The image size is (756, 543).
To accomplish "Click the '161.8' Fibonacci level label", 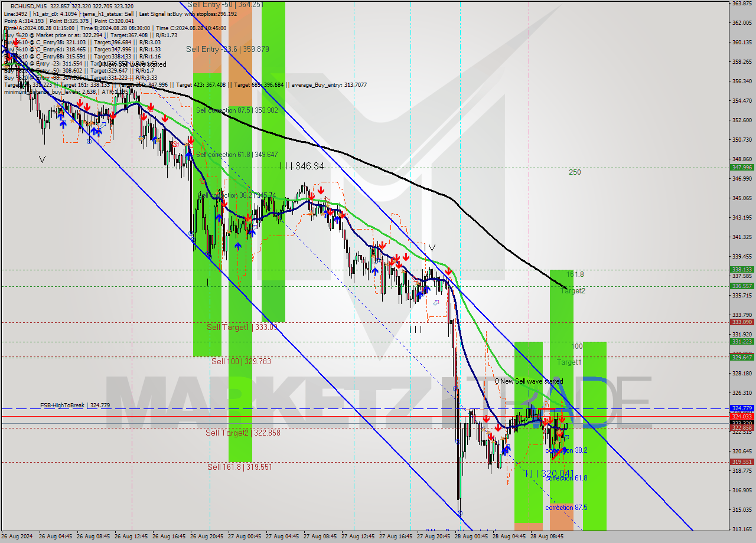I will pyautogui.click(x=575, y=274).
